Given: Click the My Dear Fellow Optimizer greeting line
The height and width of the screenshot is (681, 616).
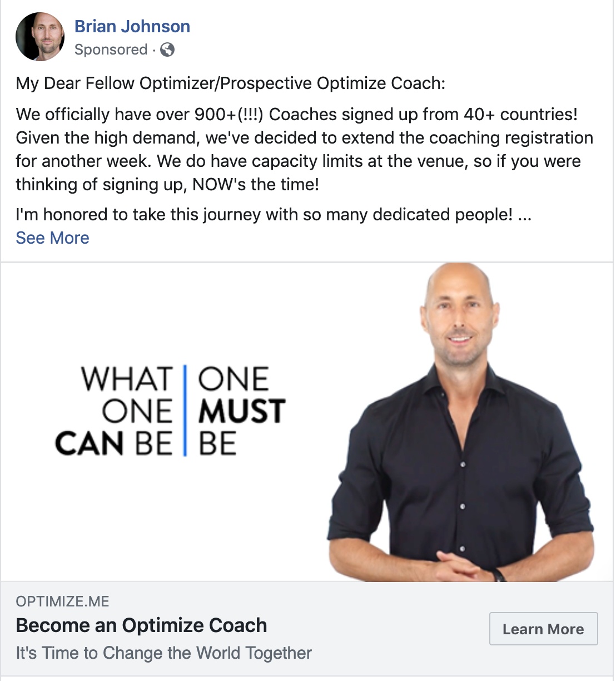Looking at the screenshot, I should coord(231,83).
